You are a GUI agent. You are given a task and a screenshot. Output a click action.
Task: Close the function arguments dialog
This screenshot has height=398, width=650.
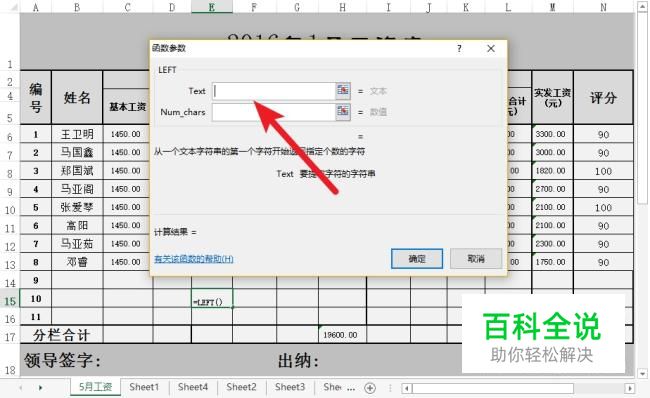click(x=491, y=49)
